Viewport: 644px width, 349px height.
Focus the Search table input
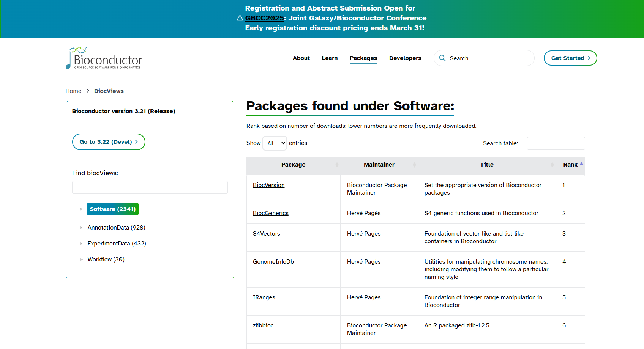[x=556, y=143]
